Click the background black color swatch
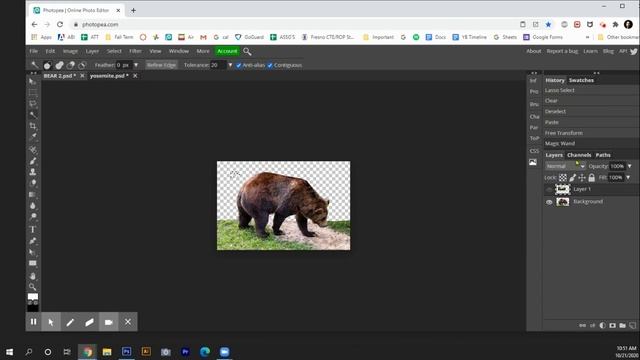 (x=33, y=308)
